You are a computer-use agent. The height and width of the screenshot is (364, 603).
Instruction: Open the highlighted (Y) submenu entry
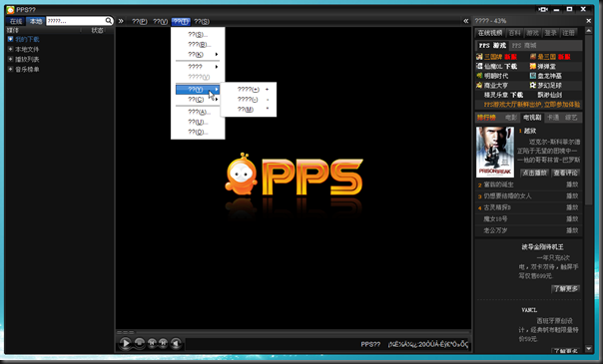click(198, 90)
